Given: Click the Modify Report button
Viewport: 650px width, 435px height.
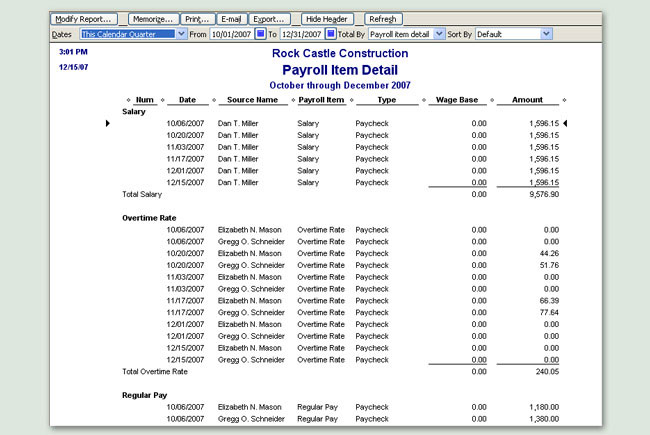Looking at the screenshot, I should tap(83, 19).
